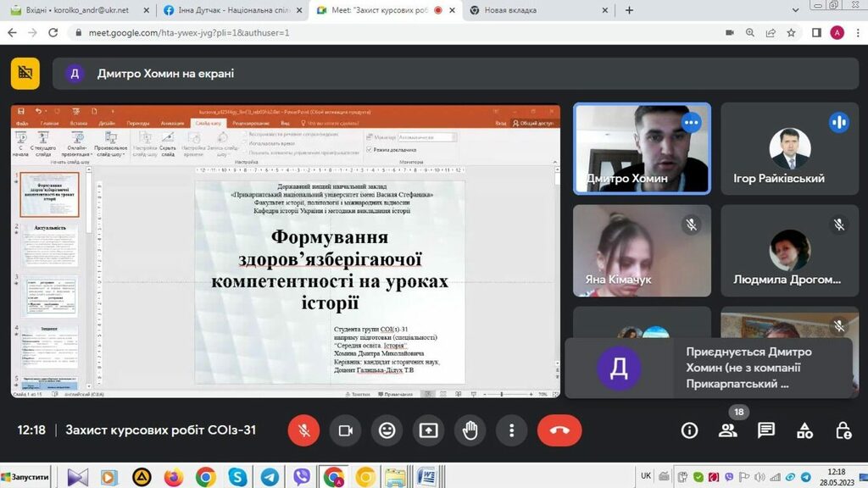Open the chat with everyone panel
This screenshot has height=488, width=868.
coord(766,430)
